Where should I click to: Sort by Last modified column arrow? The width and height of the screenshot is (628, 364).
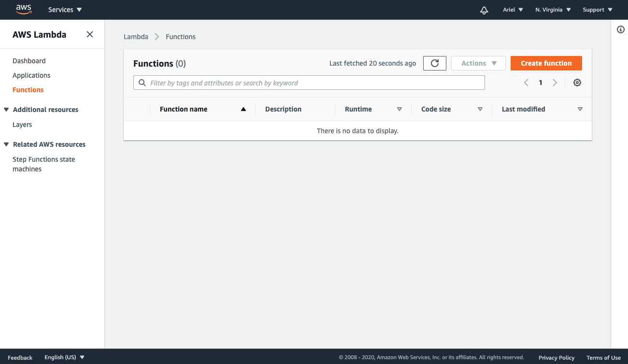[x=580, y=109]
